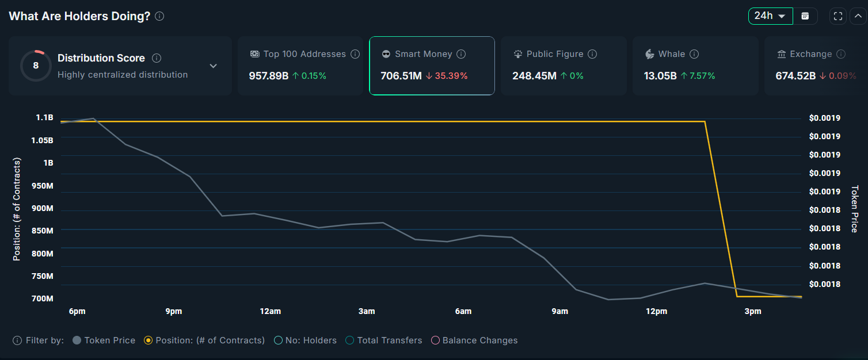Screen dimensions: 868x360
Task: Open the 24h timeframe dropdown
Action: click(770, 16)
